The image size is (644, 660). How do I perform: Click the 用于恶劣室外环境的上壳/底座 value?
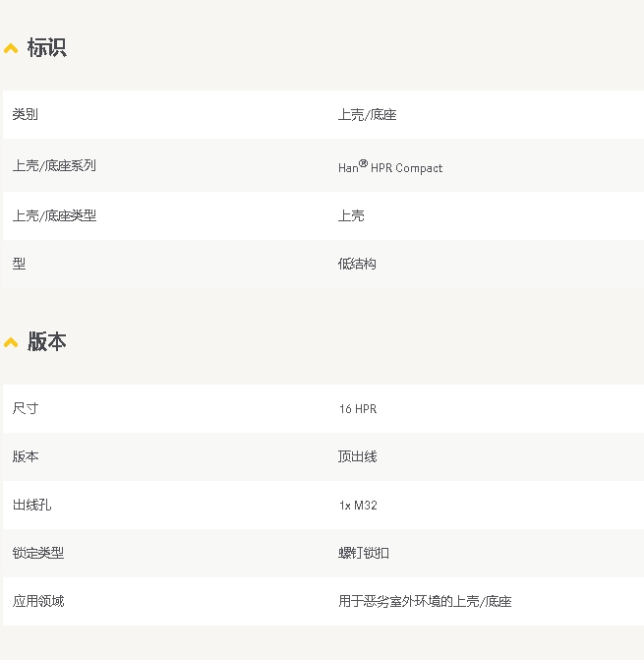click(x=425, y=601)
